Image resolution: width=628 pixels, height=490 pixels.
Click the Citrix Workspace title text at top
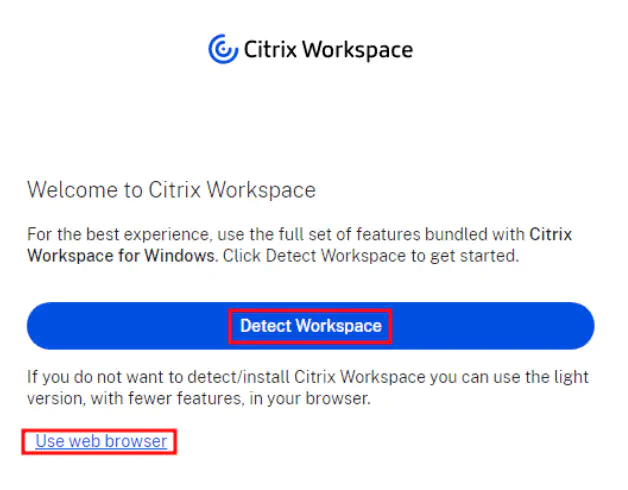tap(327, 50)
